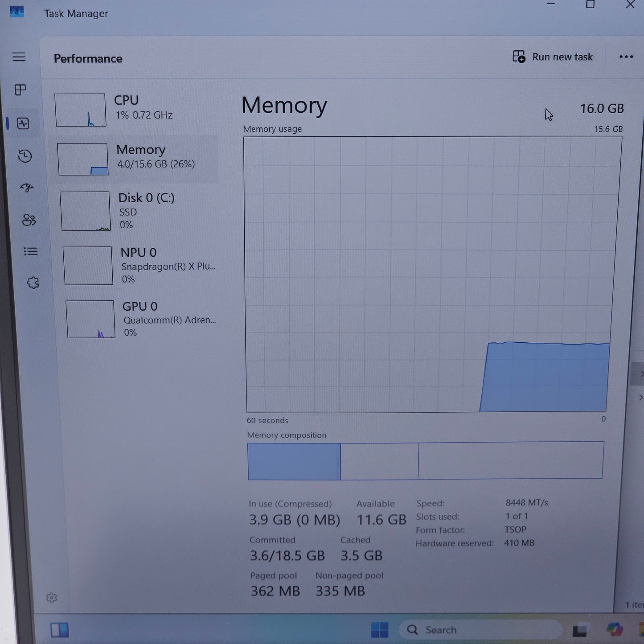The height and width of the screenshot is (644, 644).
Task: Select the Memory performance item
Action: (x=134, y=159)
